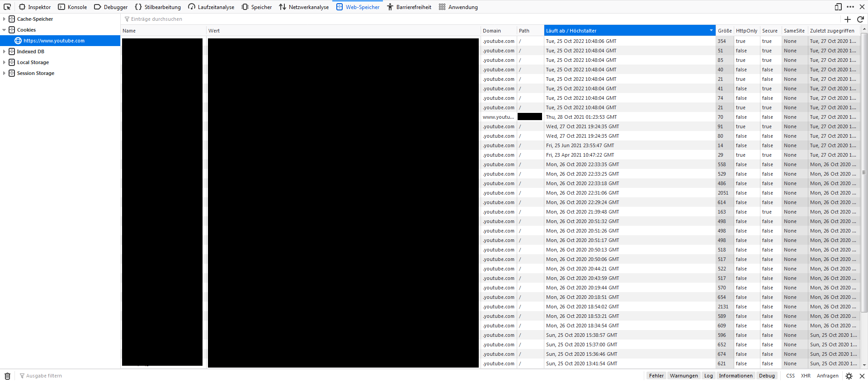Select https://www.youtube.com cookie host

coord(60,41)
